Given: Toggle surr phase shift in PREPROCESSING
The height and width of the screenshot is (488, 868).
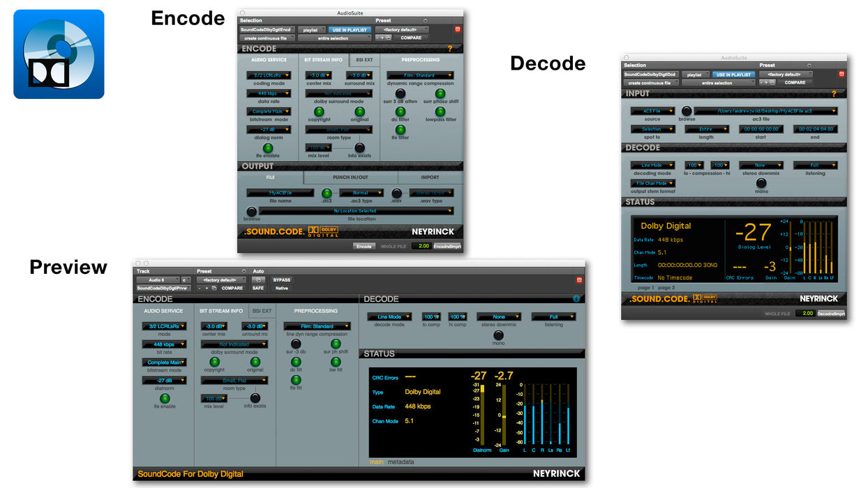Looking at the screenshot, I should tap(440, 93).
